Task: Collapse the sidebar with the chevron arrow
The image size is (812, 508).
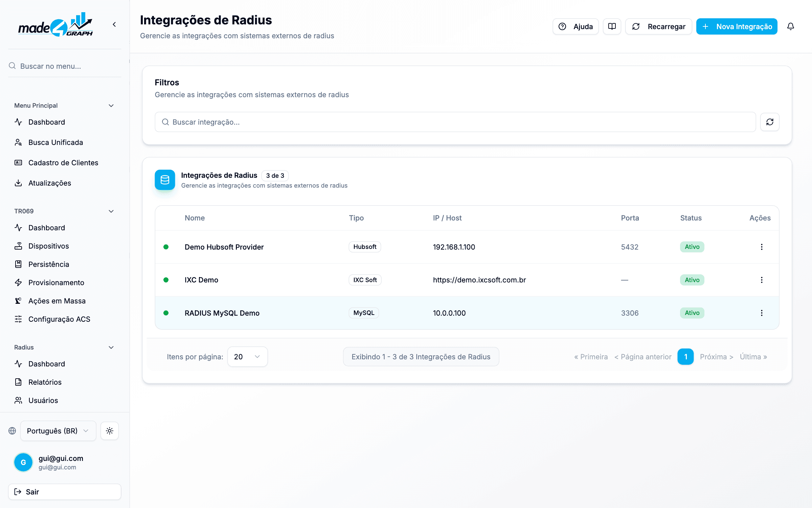Action: point(114,24)
